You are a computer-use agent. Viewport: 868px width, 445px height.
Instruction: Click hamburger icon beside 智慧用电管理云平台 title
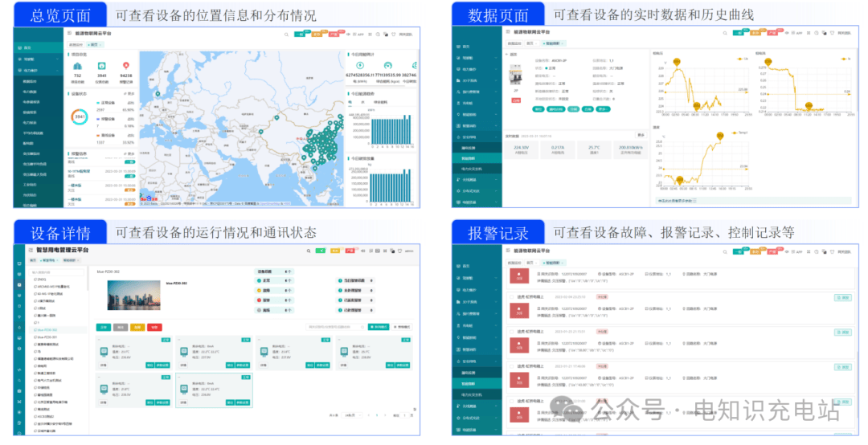31,250
